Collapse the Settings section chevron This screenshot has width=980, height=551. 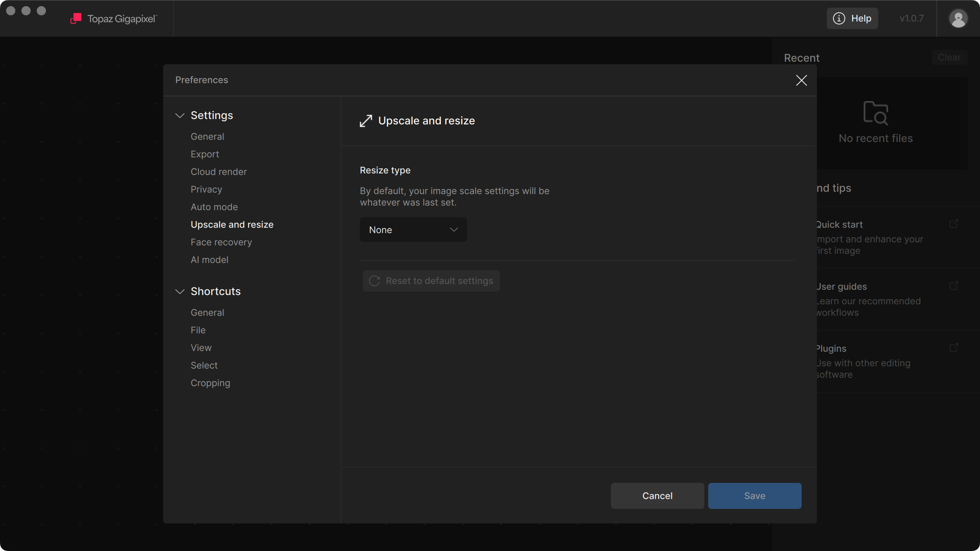(x=180, y=116)
